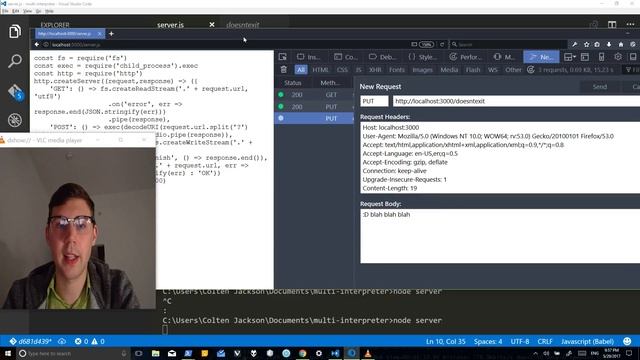Toggle the Fonts network filter
Screen dimensions: 640x360
point(397,70)
